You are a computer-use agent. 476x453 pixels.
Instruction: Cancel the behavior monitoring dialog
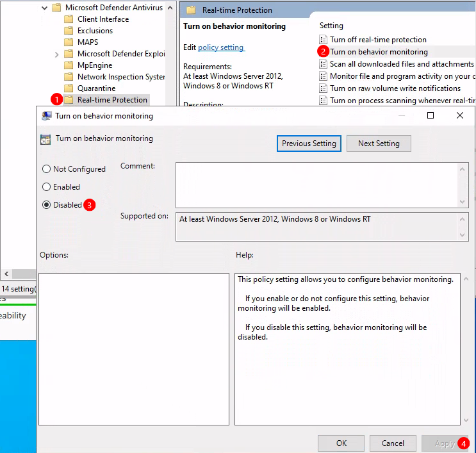pos(393,443)
